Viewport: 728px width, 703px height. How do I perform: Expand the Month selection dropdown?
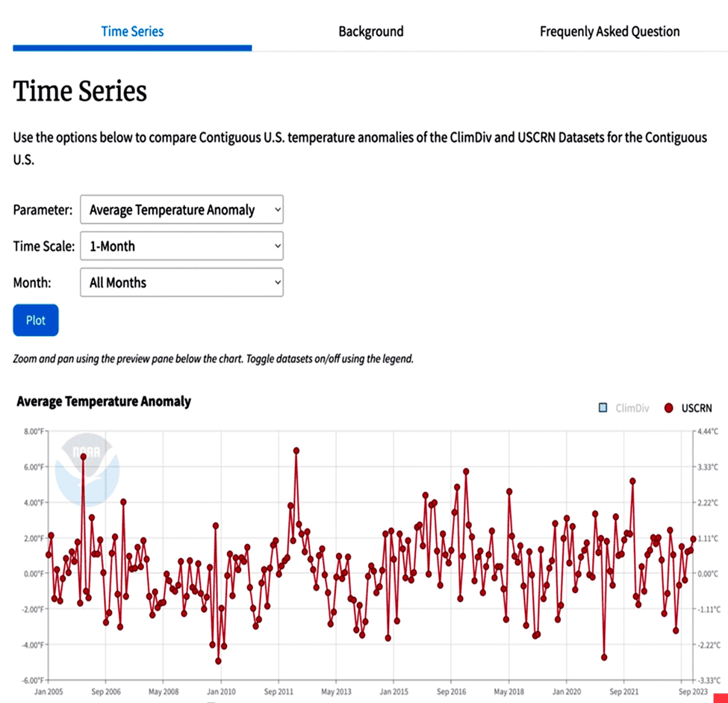point(181,282)
